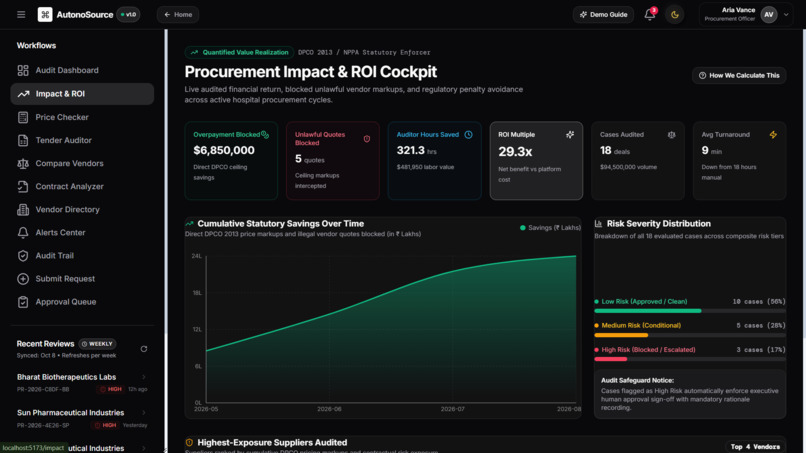This screenshot has height=453, width=806.
Task: Expand Sun Pharmaceutical Industries review chevron
Action: coord(144,412)
